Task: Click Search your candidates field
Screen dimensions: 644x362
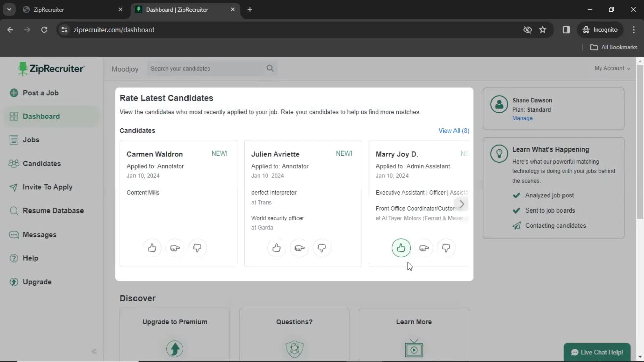Action: point(212,68)
